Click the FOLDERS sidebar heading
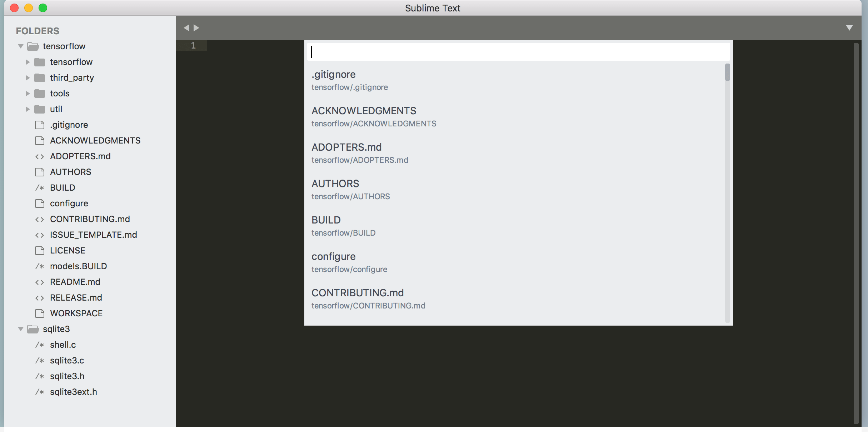This screenshot has height=432, width=868. point(38,31)
